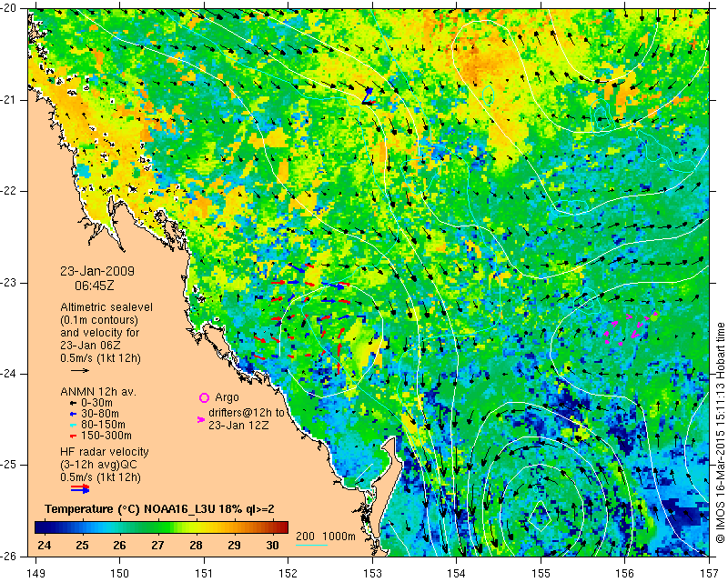This screenshot has height=582, width=728.
Task: Click the "HF radar velocity" heading
Action: coord(105,452)
